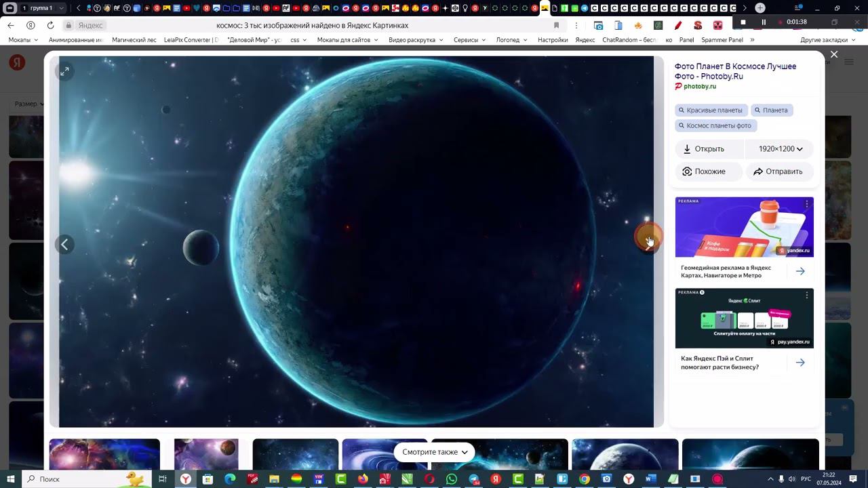Open the Видео раскрутка bookmarks folder
The width and height of the screenshot is (868, 488).
416,40
